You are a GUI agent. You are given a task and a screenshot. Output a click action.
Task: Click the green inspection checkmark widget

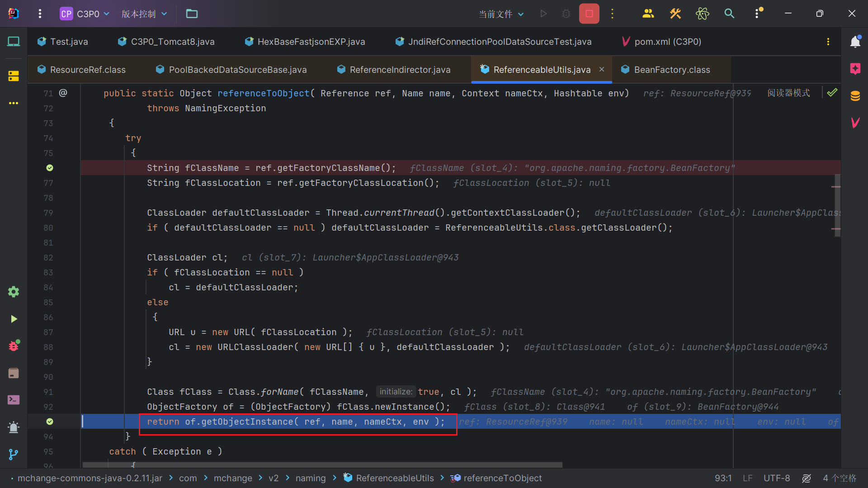(832, 93)
